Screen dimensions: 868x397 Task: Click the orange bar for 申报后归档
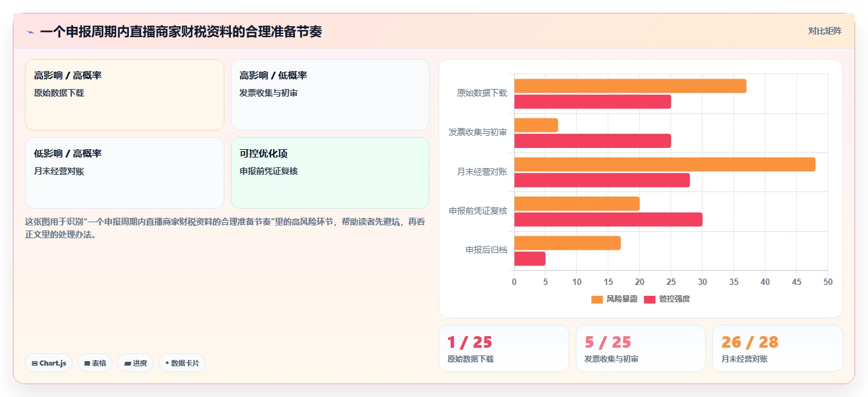(567, 243)
